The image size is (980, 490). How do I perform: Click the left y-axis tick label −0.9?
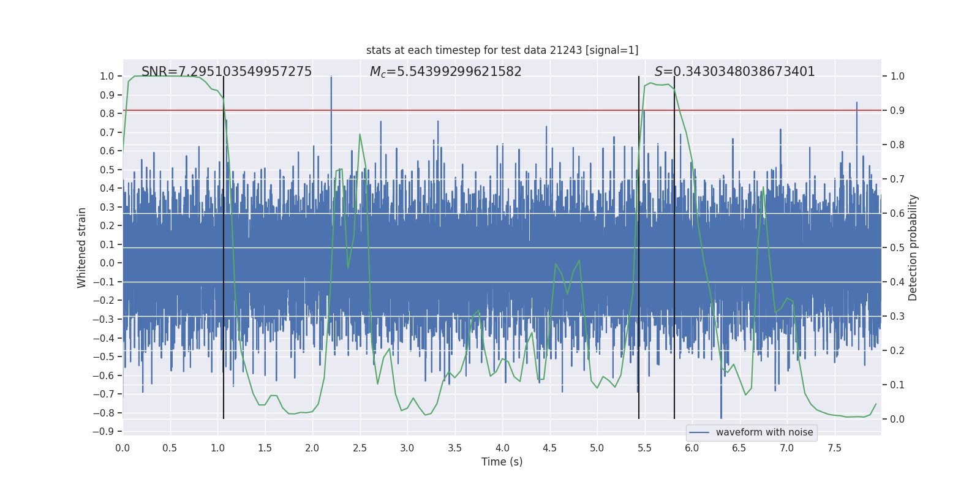pyautogui.click(x=104, y=431)
